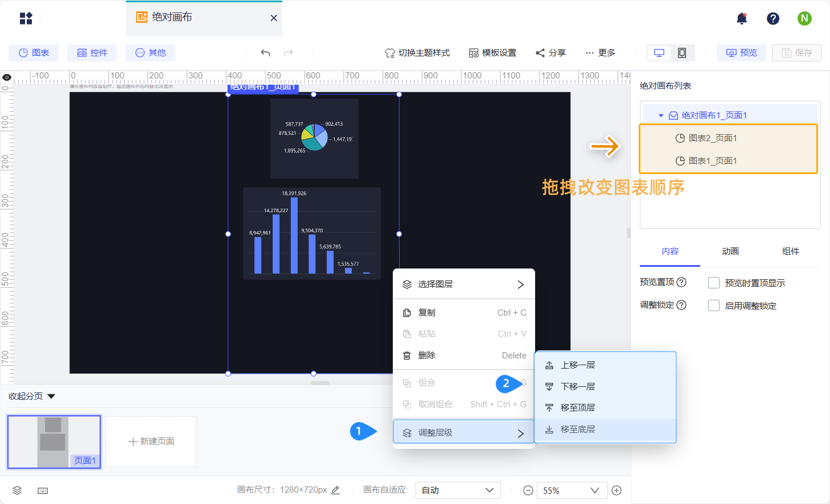The image size is (830, 504).
Task: Open keyboard shortcuts icon in bottom bar
Action: 43,490
